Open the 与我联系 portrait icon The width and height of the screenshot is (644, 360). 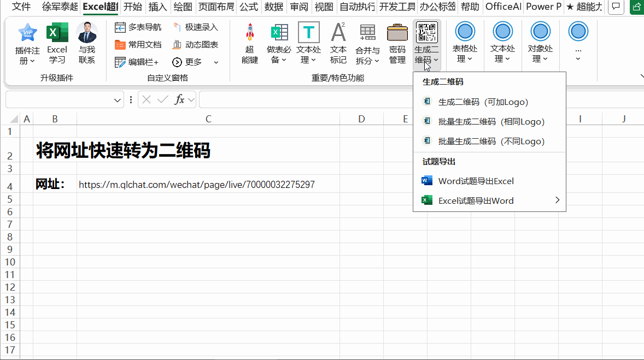(x=87, y=32)
